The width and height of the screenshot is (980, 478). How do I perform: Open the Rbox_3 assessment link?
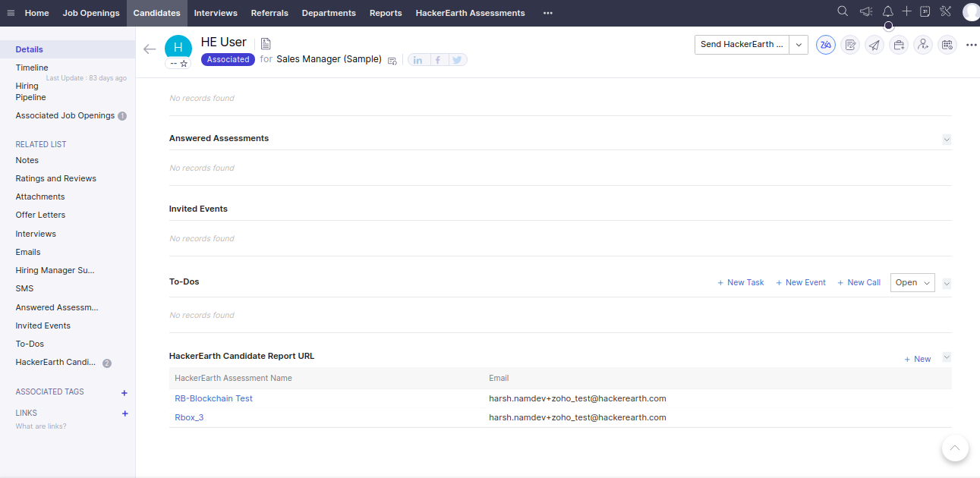[189, 417]
